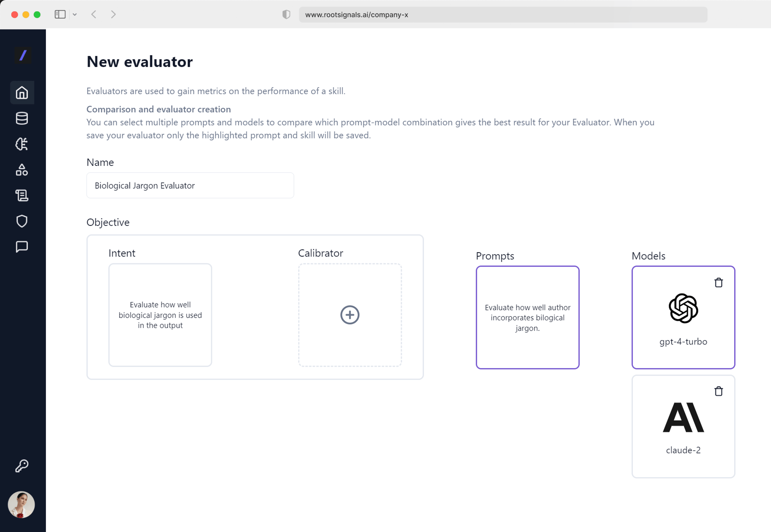Image resolution: width=771 pixels, height=532 pixels.
Task: Delete the gpt-4-turbo model with its trash icon
Action: pos(719,283)
